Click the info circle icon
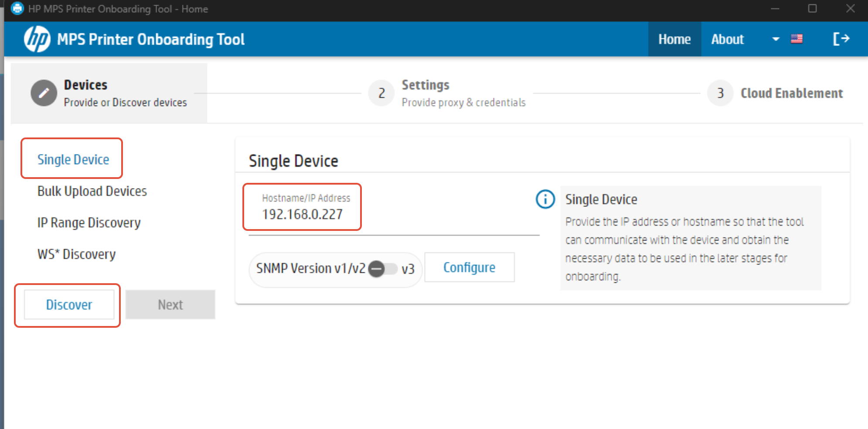868x429 pixels. pos(545,199)
